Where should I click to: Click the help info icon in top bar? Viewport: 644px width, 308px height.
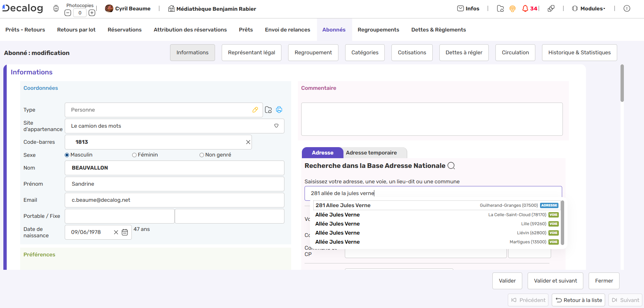pyautogui.click(x=627, y=9)
